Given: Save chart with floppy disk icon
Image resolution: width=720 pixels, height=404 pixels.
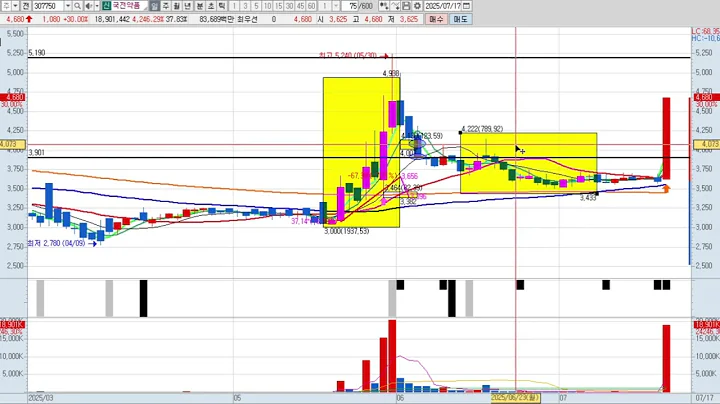Looking at the screenshot, I should click(406, 6).
